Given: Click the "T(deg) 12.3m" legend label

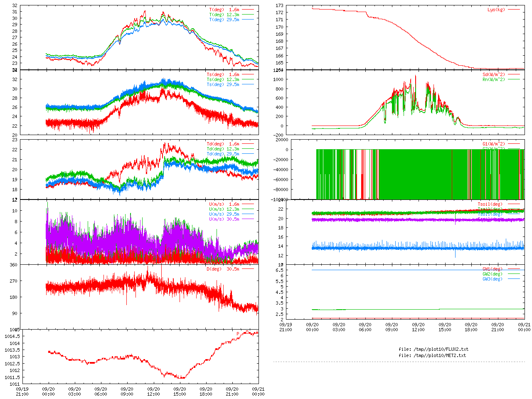Looking at the screenshot, I should tap(224, 15).
